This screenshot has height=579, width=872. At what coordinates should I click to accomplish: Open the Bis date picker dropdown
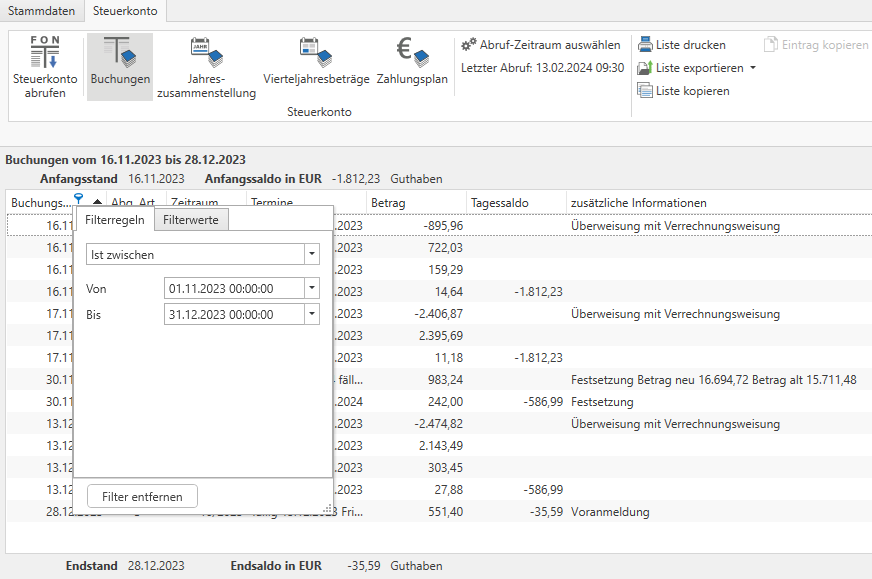312,314
